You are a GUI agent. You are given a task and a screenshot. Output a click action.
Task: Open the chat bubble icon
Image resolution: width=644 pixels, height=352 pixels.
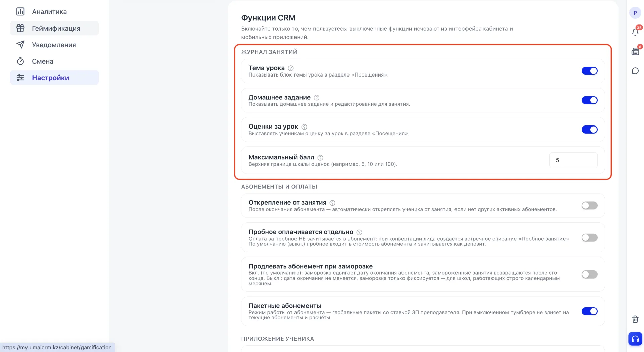pos(635,71)
